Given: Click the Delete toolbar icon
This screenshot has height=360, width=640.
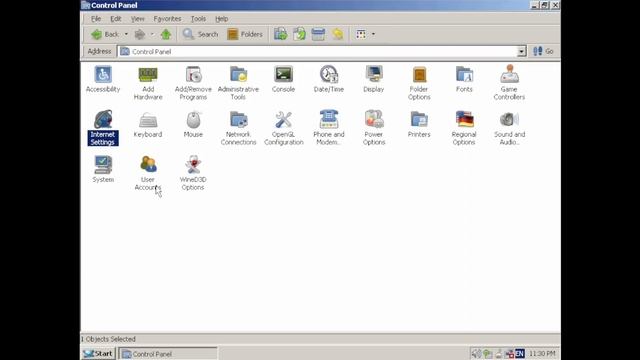Looking at the screenshot, I should pyautogui.click(x=318, y=34).
